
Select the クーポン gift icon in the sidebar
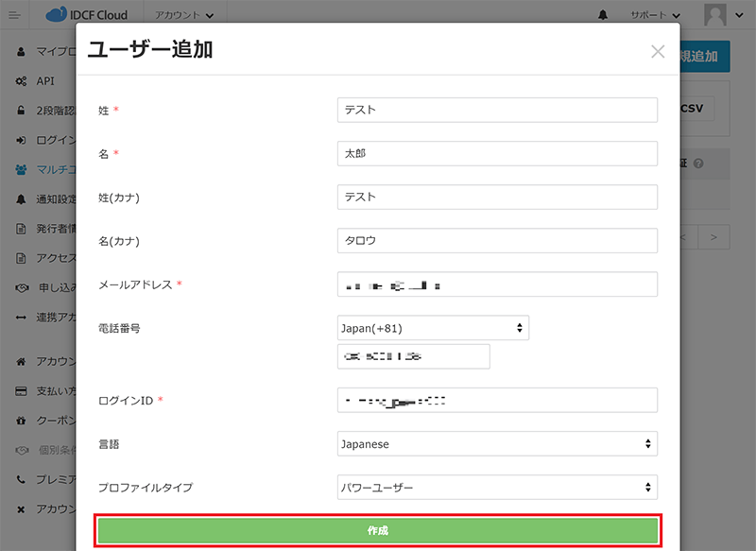point(21,421)
